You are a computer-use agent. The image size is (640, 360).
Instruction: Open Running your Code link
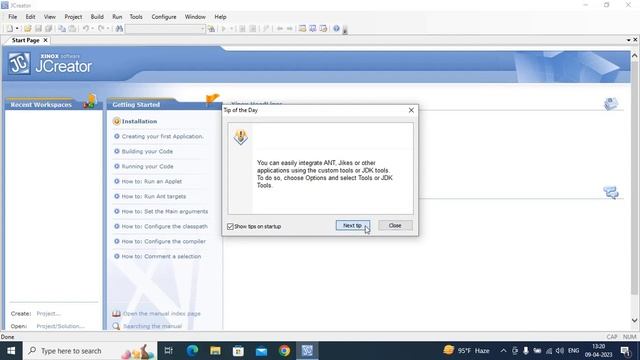[x=147, y=167]
